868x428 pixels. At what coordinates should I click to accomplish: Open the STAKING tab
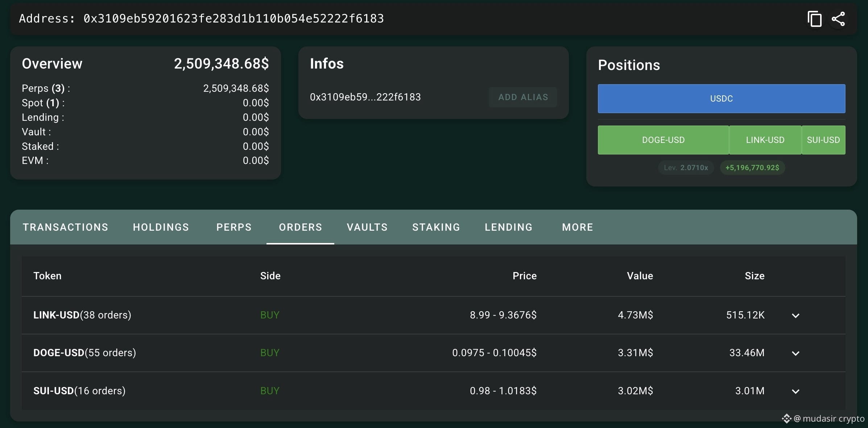point(436,227)
